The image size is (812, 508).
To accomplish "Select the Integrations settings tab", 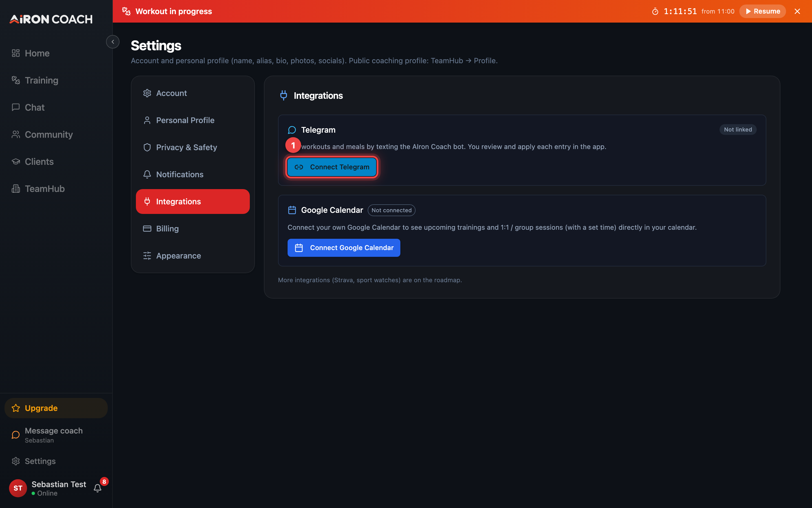I will pyautogui.click(x=193, y=202).
